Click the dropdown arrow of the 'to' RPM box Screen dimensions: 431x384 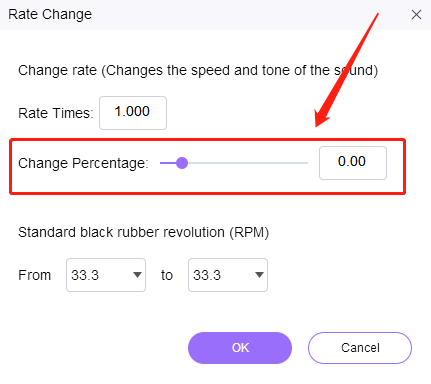tap(259, 275)
